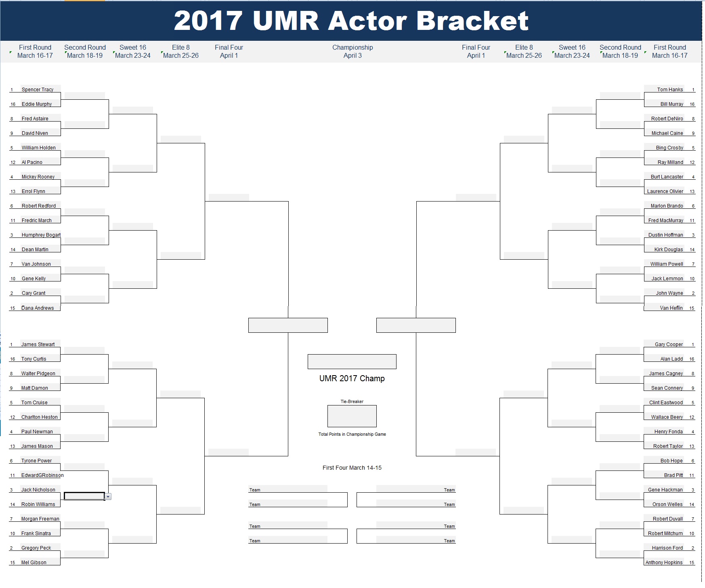Select the top-left Team slot in First Four

click(287, 489)
